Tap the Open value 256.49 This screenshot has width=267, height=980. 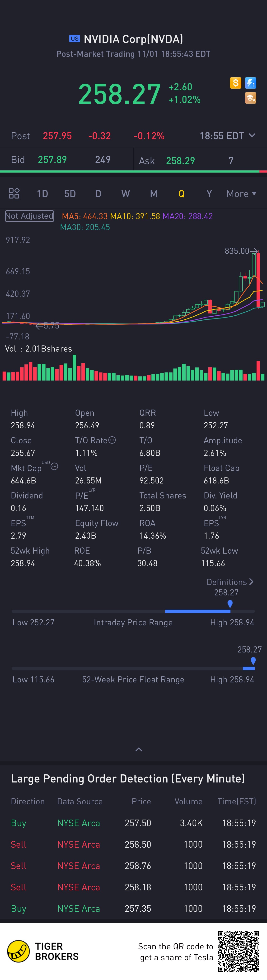(x=87, y=425)
